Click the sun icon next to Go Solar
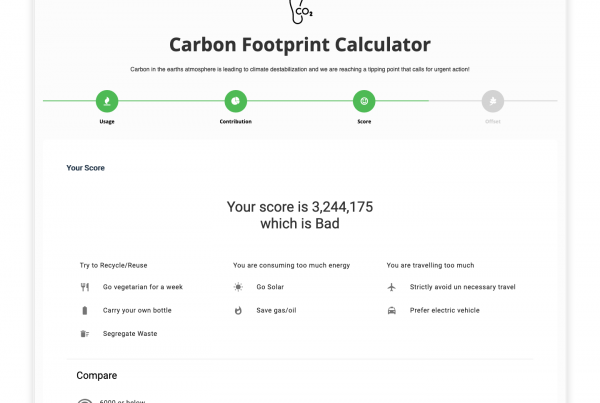The width and height of the screenshot is (600, 403). coord(238,287)
